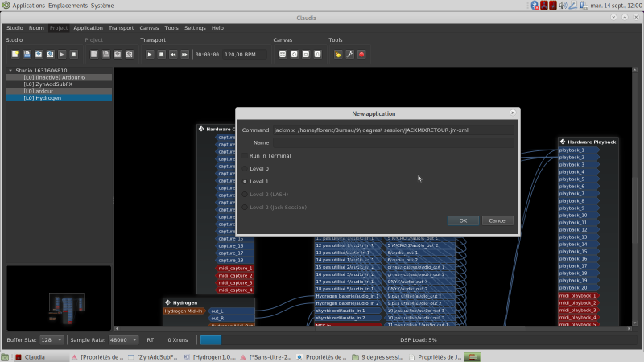The image size is (644, 362).
Task: Click the Canvas zoom 100% icon
Action: click(317, 54)
